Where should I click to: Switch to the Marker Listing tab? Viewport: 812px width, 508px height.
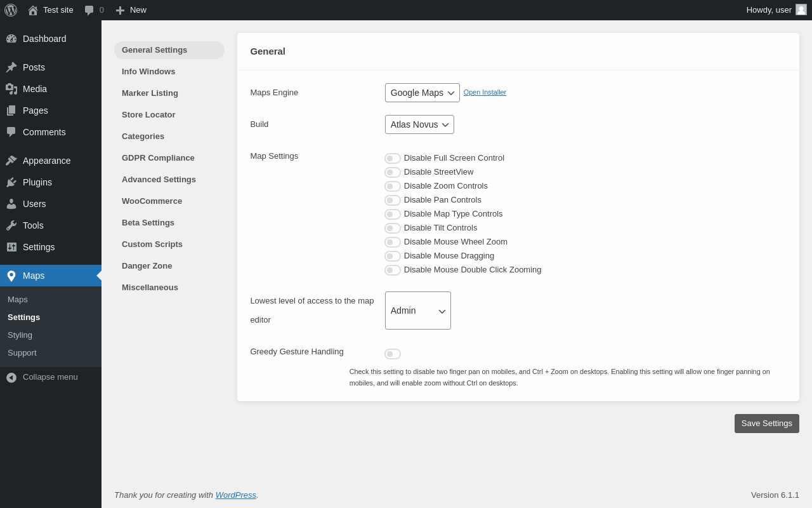pyautogui.click(x=150, y=93)
